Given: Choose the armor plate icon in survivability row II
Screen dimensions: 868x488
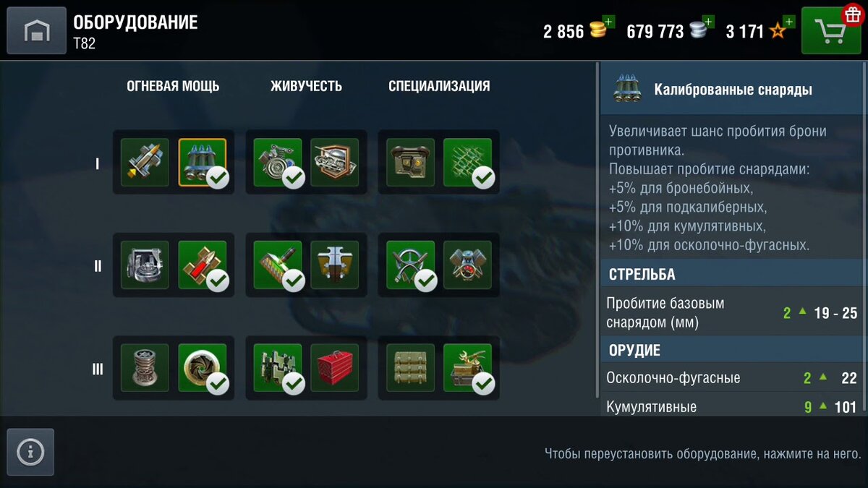Looking at the screenshot, I should (x=334, y=265).
